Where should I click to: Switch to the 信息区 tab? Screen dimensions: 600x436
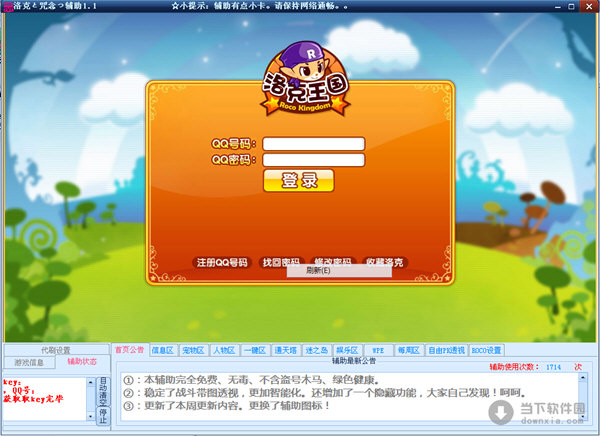pyautogui.click(x=163, y=350)
